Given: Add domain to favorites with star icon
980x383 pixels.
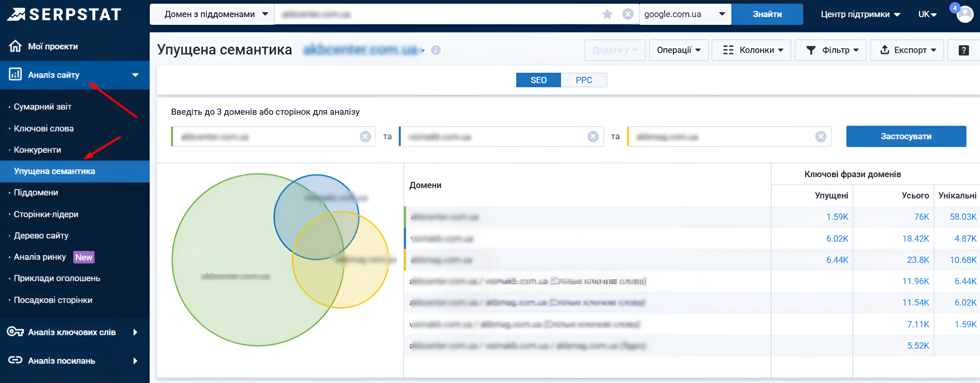Looking at the screenshot, I should click(607, 14).
